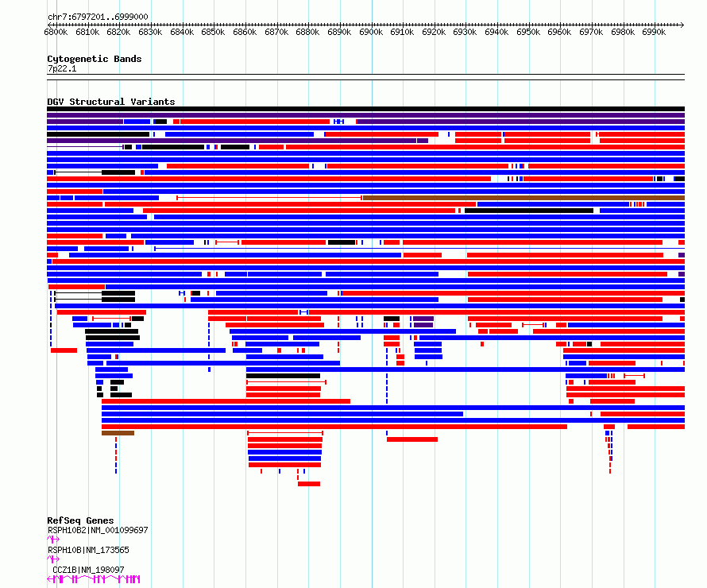Select the magenta CCZ1B exon-intron gene glyph

coord(94,579)
